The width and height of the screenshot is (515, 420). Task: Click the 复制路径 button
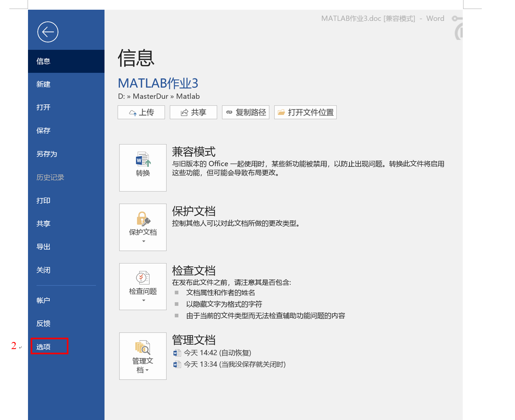click(246, 112)
